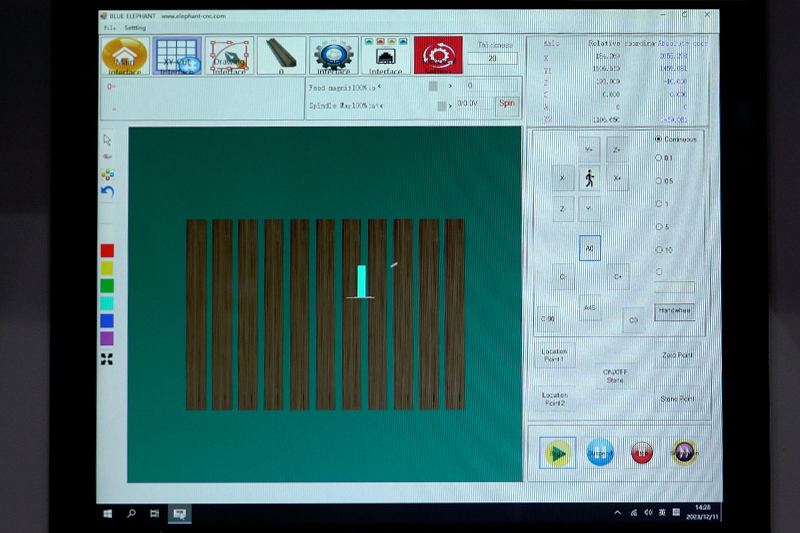
Task: Select the arrow pointer tool in left toolbar
Action: [107, 140]
